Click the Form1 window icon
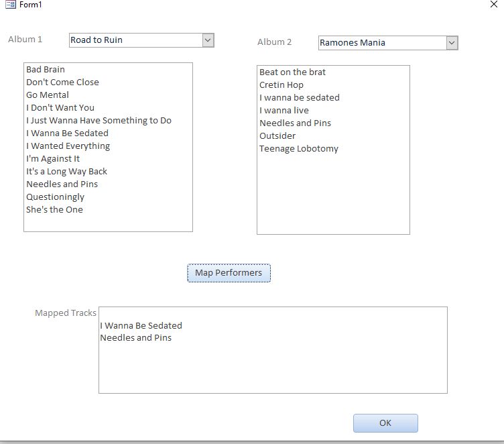This screenshot has height=444, width=504. click(11, 5)
